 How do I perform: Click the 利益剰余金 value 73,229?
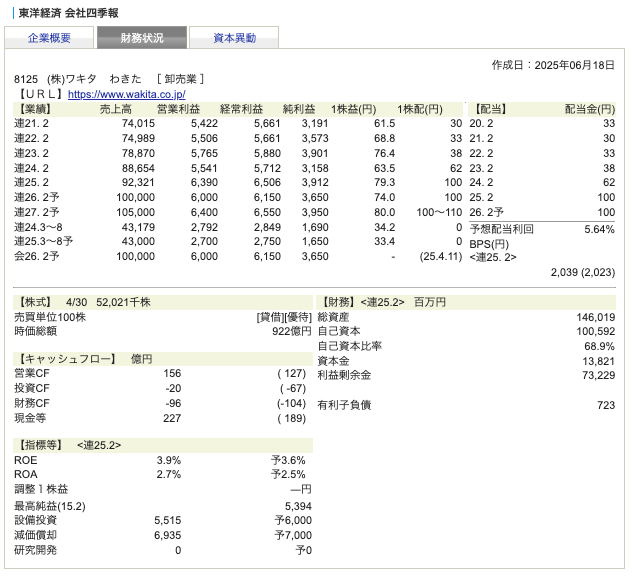tap(599, 375)
